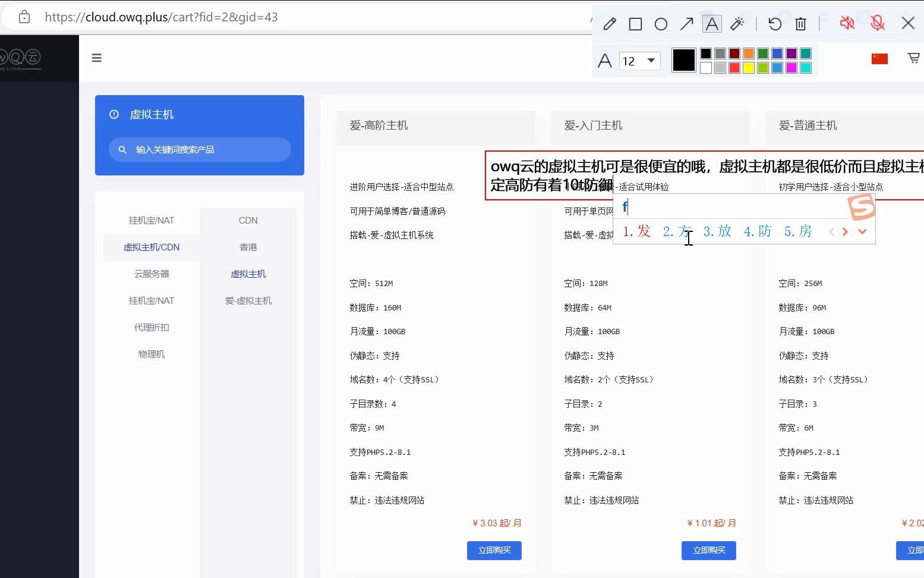
Task: Undo the last annotation
Action: (775, 24)
